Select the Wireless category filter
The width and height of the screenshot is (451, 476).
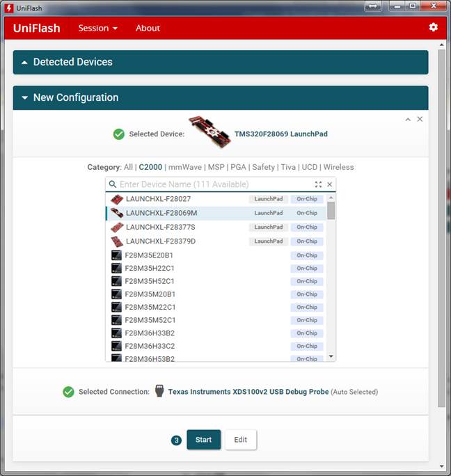(338, 167)
